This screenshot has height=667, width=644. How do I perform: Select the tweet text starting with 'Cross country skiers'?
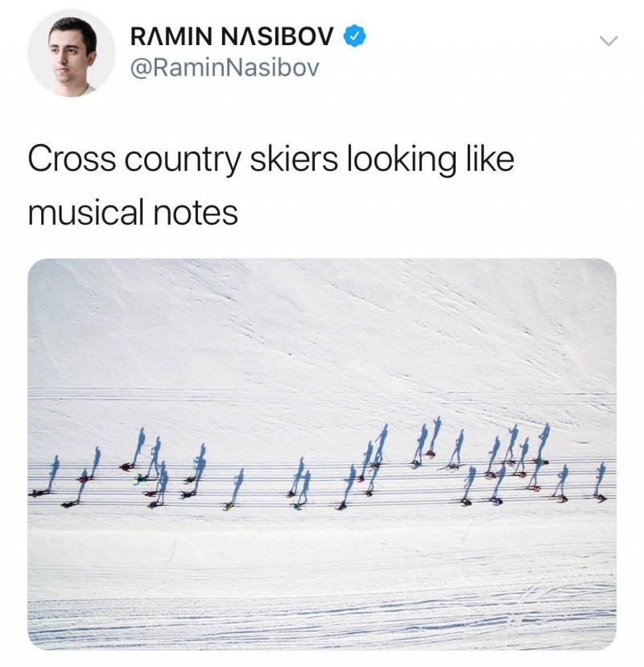tap(270, 185)
